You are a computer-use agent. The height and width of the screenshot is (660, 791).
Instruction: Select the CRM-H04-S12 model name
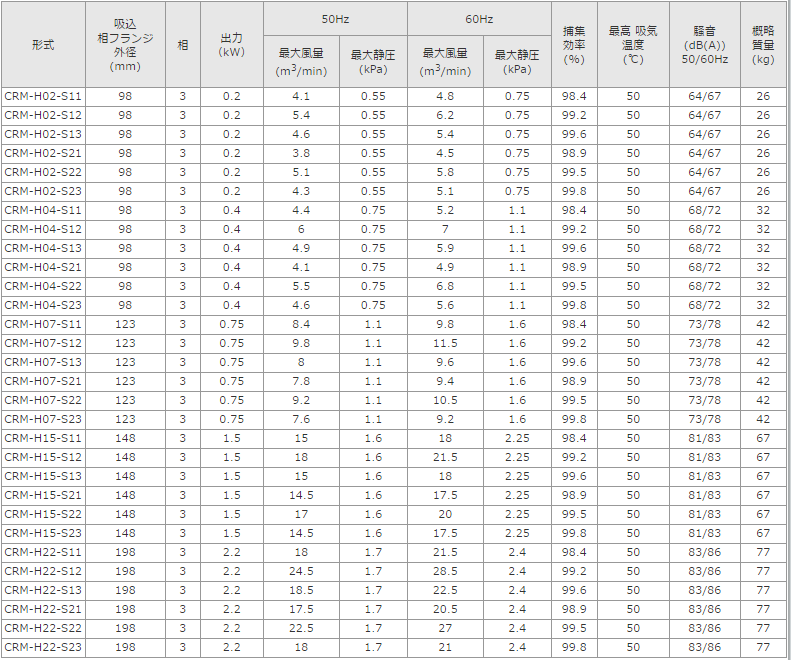[x=43, y=229]
